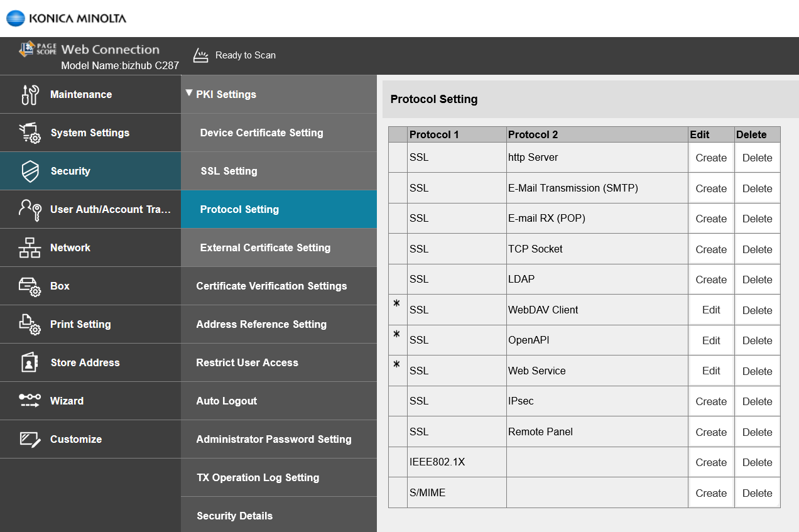Click the Ready to Scan scanner icon
The height and width of the screenshot is (532, 799).
click(200, 55)
